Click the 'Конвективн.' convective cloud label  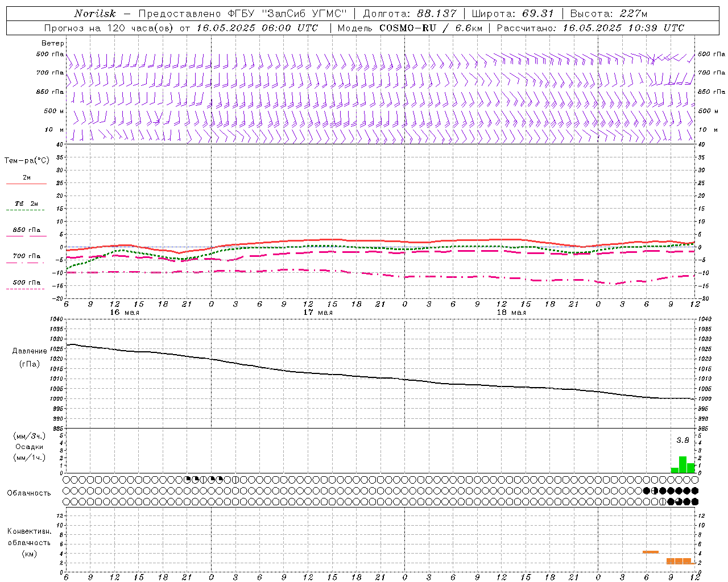click(30, 531)
